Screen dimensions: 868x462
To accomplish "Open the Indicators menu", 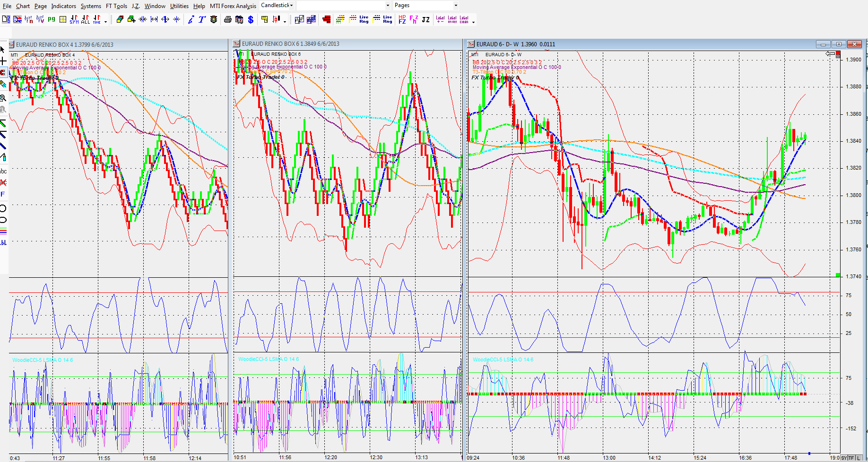I will (64, 6).
